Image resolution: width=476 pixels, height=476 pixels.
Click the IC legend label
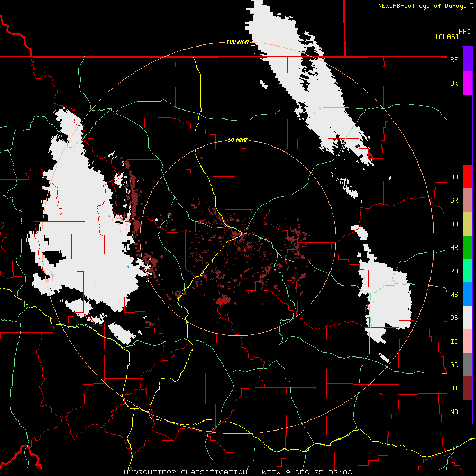point(454,342)
